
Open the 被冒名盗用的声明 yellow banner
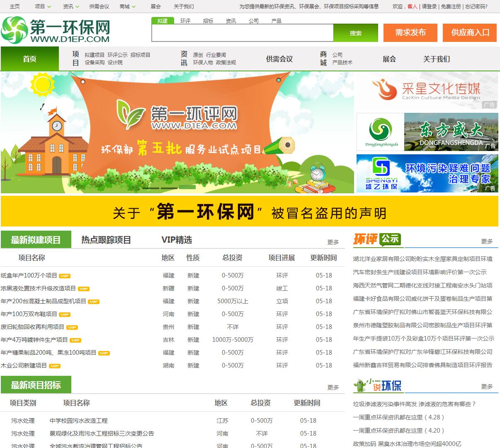tap(250, 212)
